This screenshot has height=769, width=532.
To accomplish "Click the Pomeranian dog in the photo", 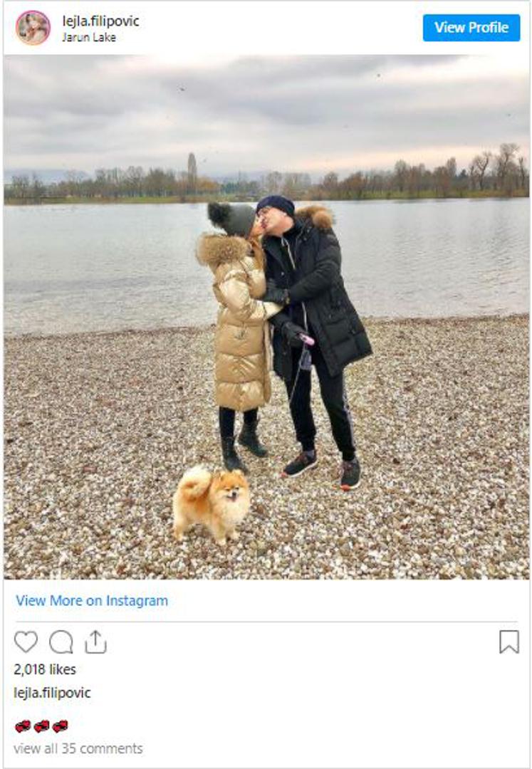I will [x=212, y=503].
